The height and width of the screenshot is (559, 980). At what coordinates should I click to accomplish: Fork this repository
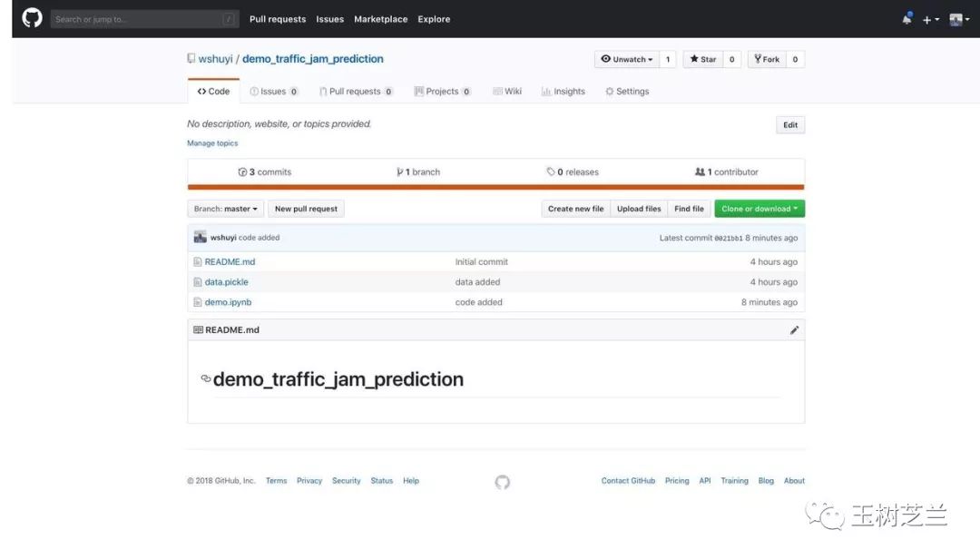tap(767, 59)
